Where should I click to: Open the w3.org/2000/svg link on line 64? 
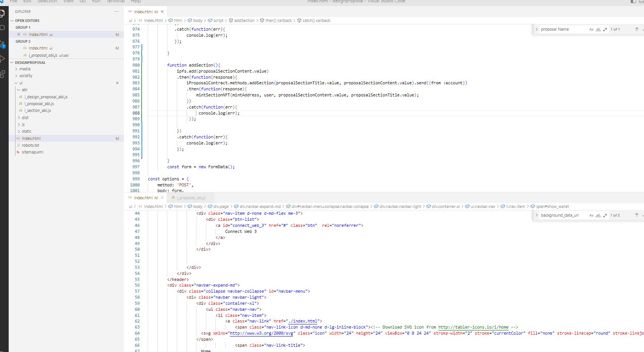pyautogui.click(x=262, y=333)
